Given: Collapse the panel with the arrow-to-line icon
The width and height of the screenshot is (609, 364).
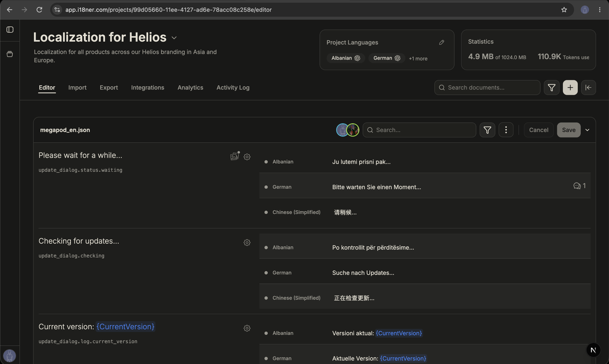Looking at the screenshot, I should point(588,88).
